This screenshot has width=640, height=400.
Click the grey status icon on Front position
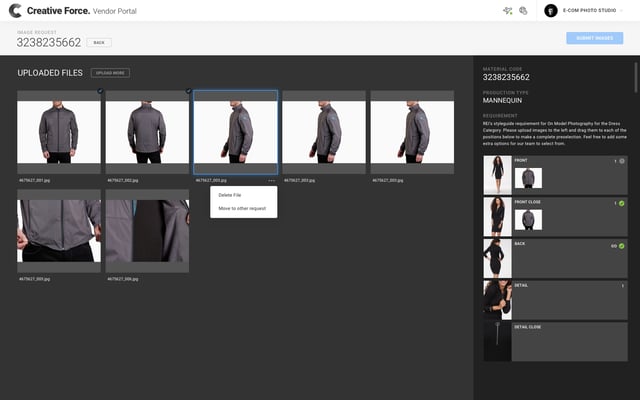(622, 161)
